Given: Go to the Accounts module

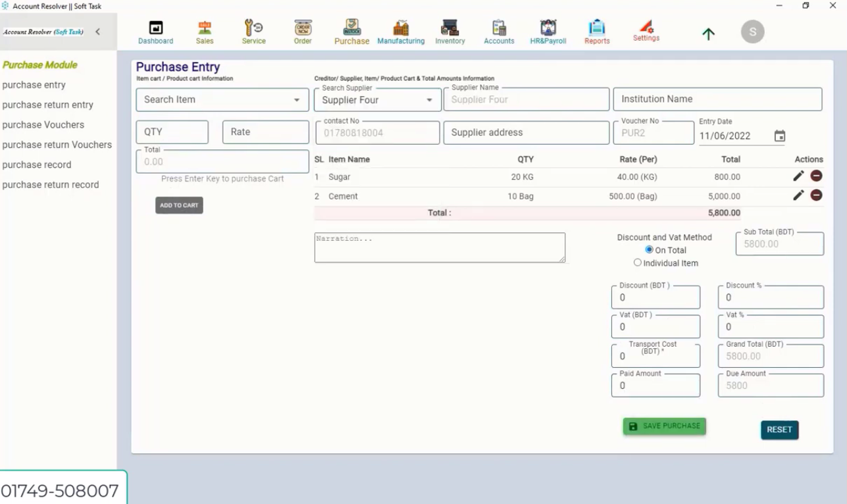Looking at the screenshot, I should click(x=498, y=32).
